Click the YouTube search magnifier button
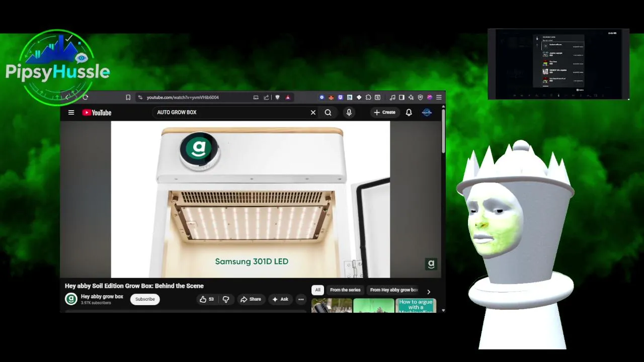644x362 pixels. click(328, 113)
